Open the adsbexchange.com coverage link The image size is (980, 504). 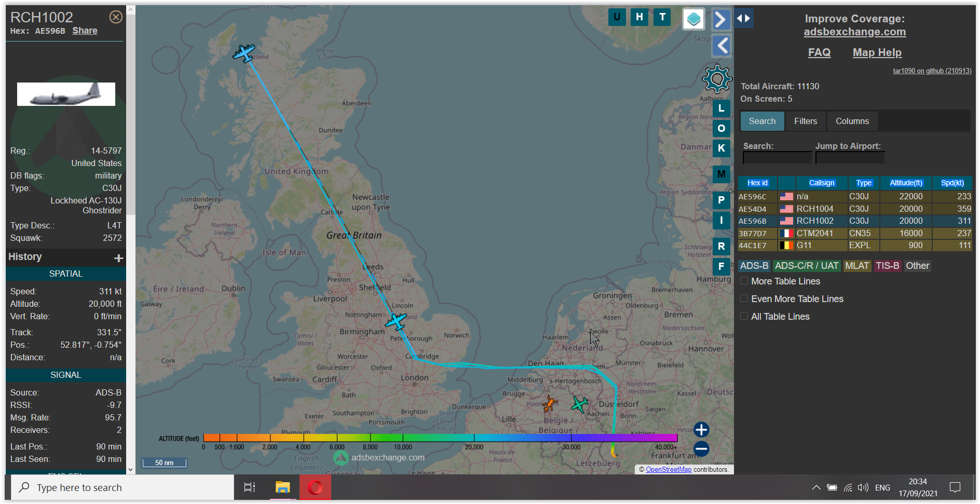[855, 32]
